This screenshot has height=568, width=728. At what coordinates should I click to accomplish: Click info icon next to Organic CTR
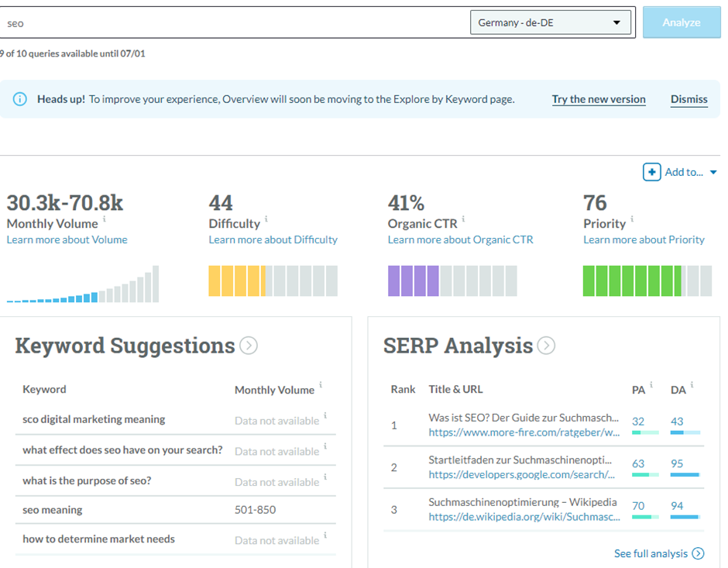[x=464, y=220]
